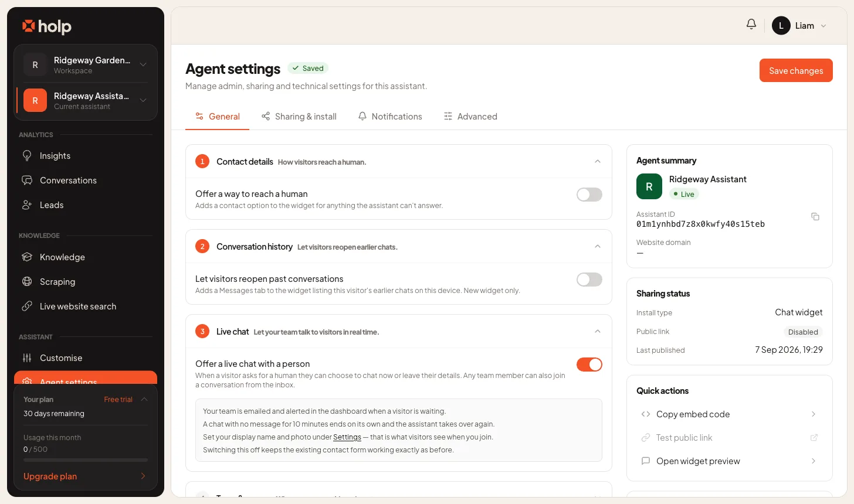
Task: Open the widget preview arrow
Action: coord(814,461)
